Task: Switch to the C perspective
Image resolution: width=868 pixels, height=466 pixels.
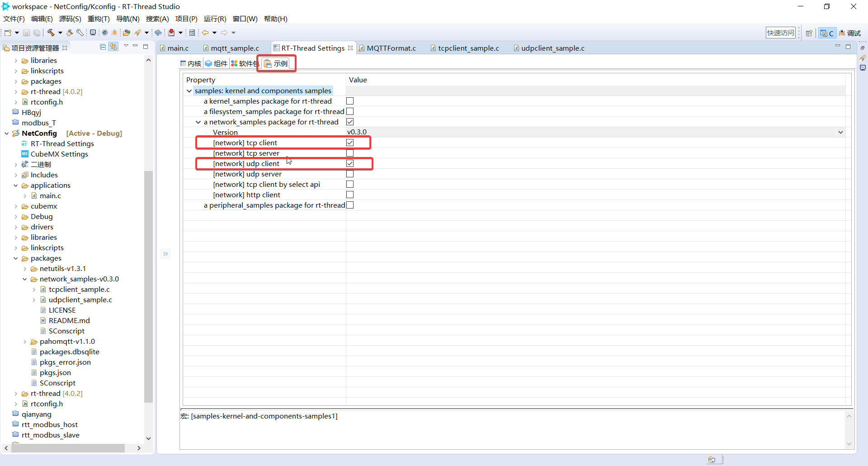Action: point(827,33)
